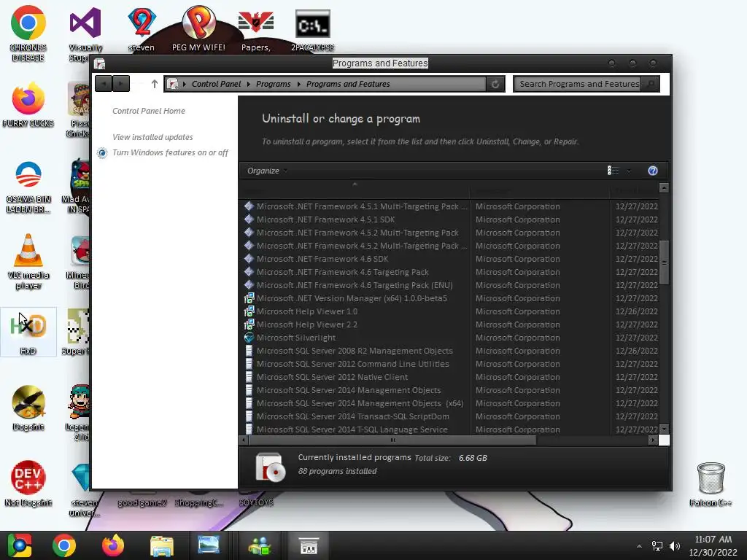The height and width of the screenshot is (560, 747).
Task: Click the Start button on taskbar
Action: tap(20, 545)
